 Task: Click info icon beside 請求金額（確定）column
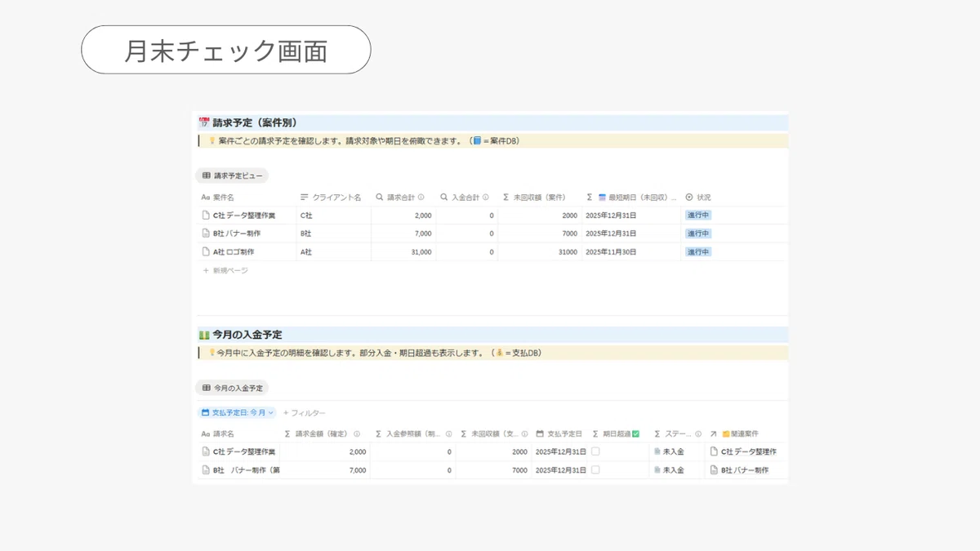pos(357,434)
